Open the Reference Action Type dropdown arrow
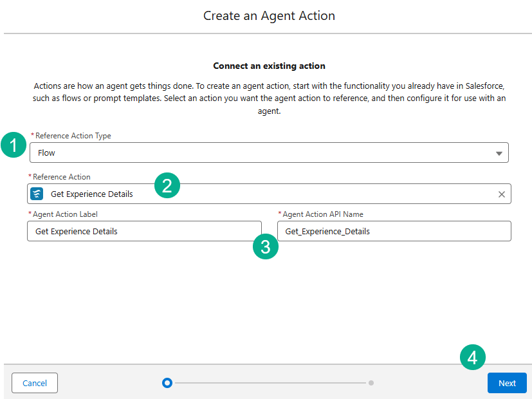The height and width of the screenshot is (399, 532). (x=499, y=153)
